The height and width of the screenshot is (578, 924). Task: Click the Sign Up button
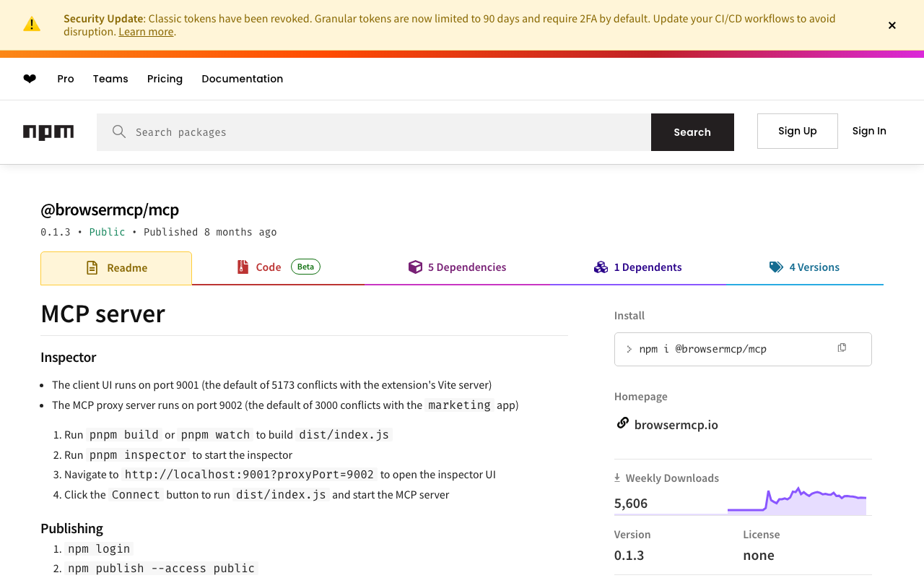point(797,131)
